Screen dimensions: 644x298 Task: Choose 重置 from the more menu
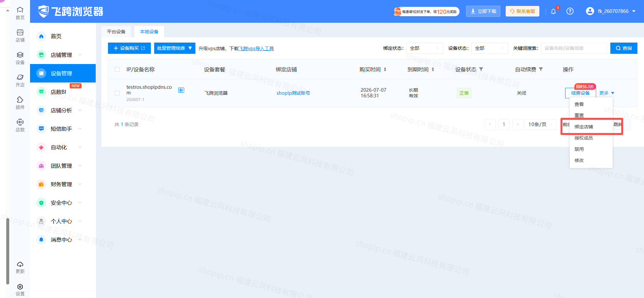pos(591,116)
